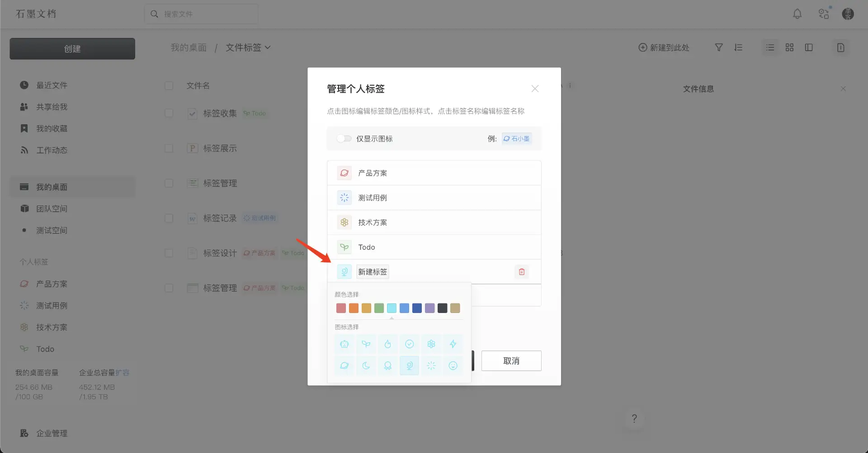
Task: Check the select-all box beside 文件名
Action: coord(169,86)
